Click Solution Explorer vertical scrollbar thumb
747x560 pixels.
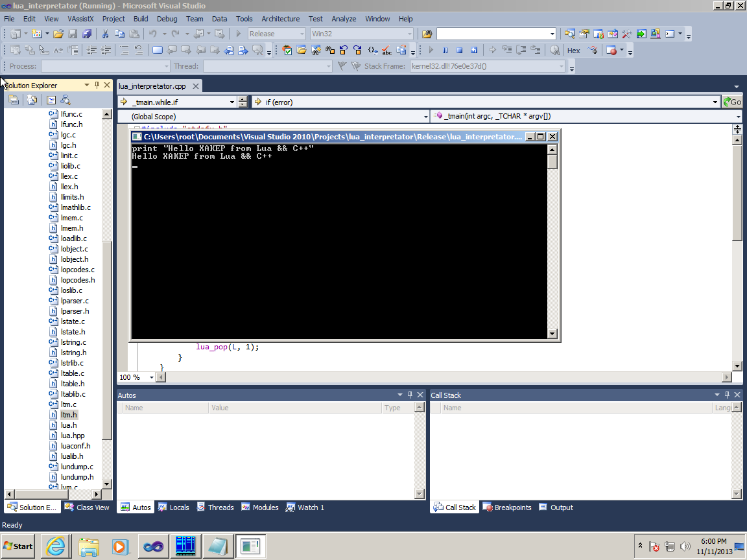click(107, 340)
